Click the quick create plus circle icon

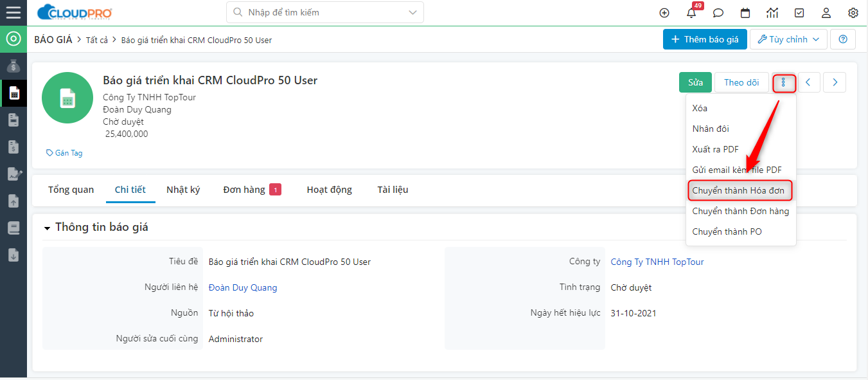pyautogui.click(x=664, y=13)
